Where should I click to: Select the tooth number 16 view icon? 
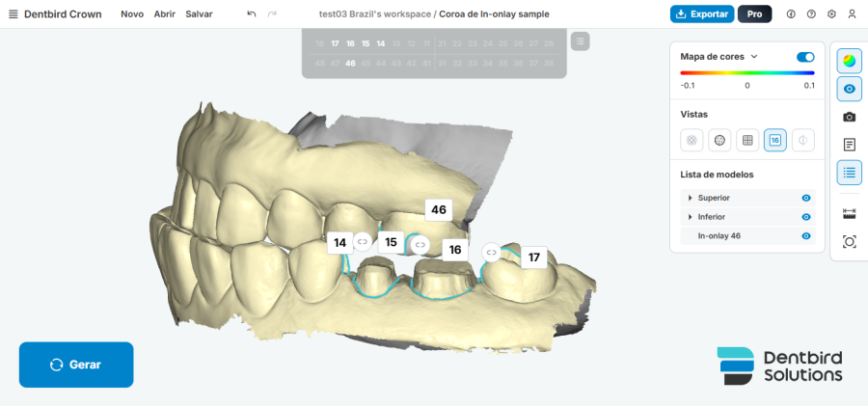point(775,140)
